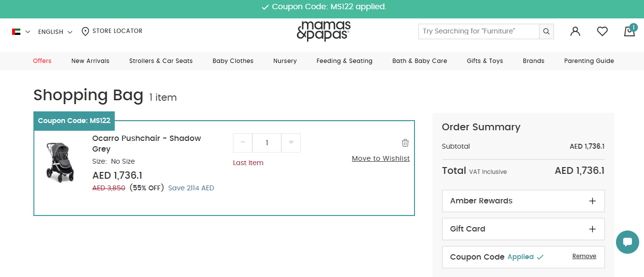
Task: Click the 'Save 2114 AED' text
Action: (191, 188)
